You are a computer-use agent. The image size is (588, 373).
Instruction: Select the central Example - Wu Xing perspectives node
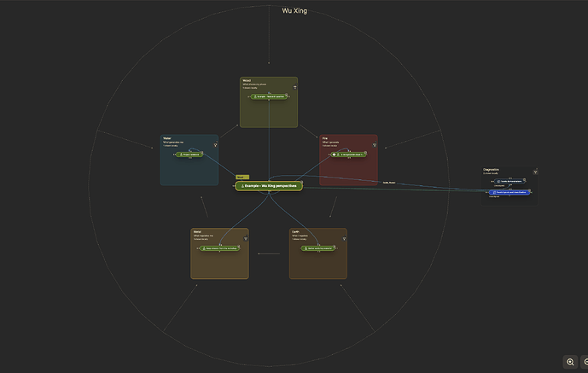269,186
